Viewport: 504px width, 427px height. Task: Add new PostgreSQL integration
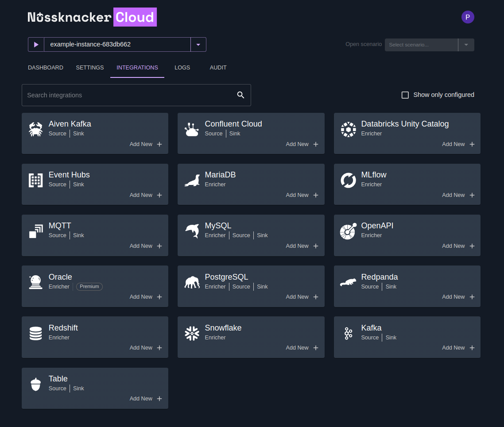[x=302, y=296]
